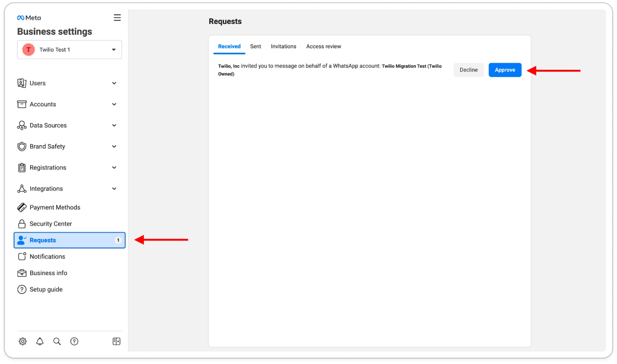Switch to the Invitations tab
The image size is (617, 364).
[283, 46]
